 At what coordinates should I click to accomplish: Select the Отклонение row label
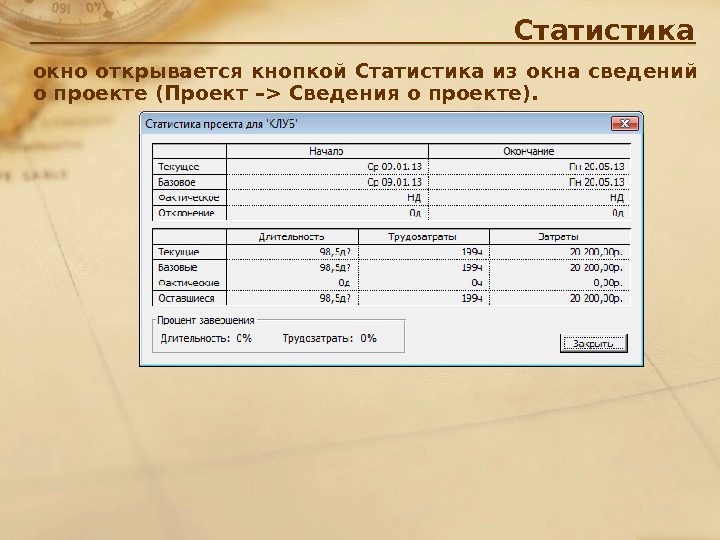(186, 213)
